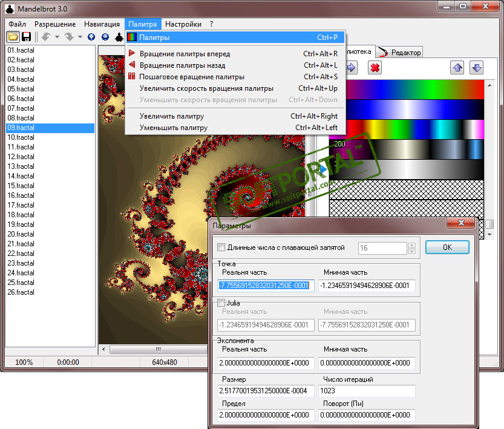The image size is (504, 429).
Task: Open undo history dropdown arrow
Action: (57, 37)
